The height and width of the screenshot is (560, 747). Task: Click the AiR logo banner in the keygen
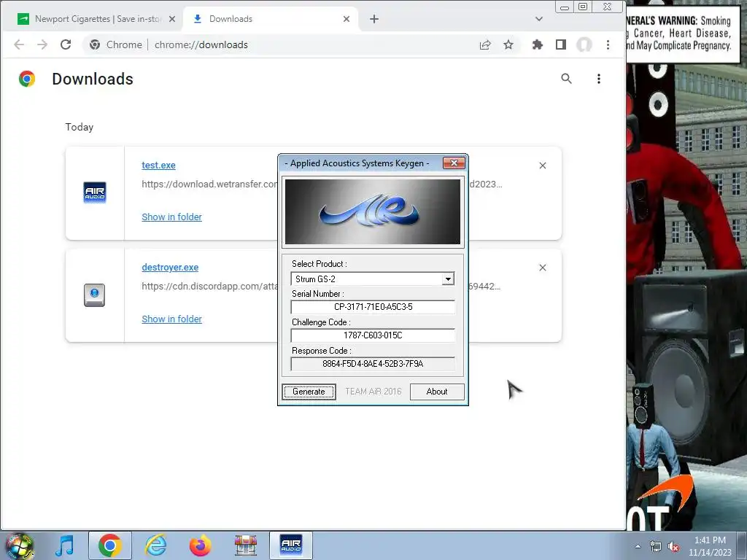click(373, 212)
